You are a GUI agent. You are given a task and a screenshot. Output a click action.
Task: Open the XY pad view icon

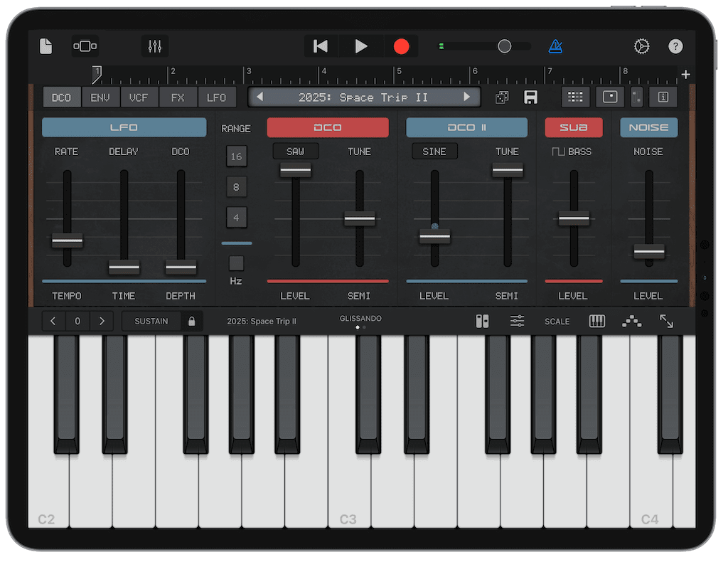point(609,97)
